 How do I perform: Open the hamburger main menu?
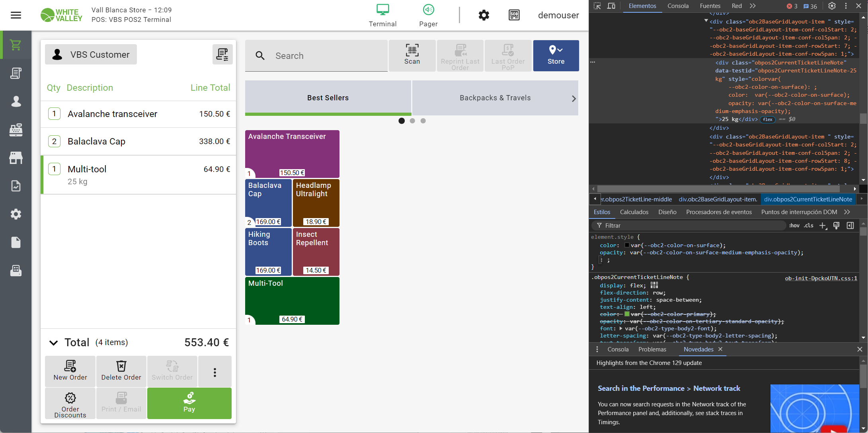tap(16, 15)
